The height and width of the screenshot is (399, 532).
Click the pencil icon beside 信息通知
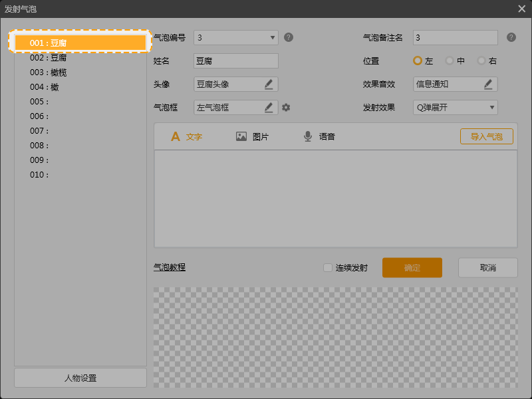coord(488,84)
